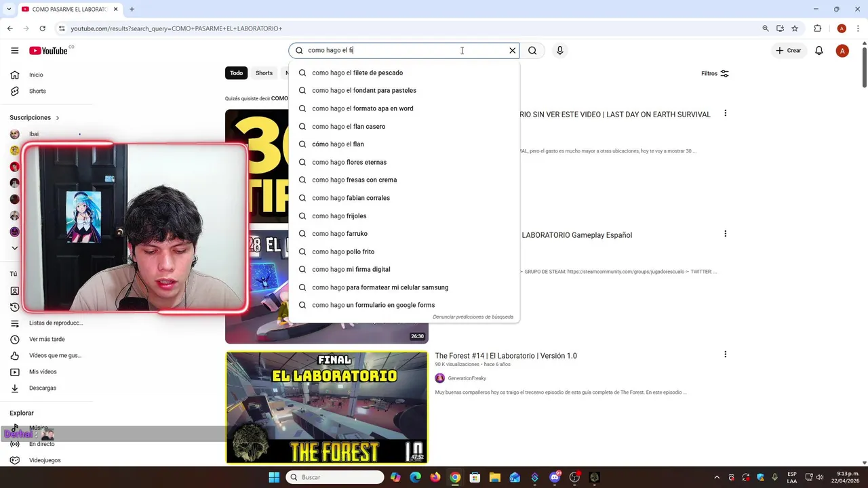Open the Filtros filter options
The image size is (868, 488).
click(x=715, y=73)
